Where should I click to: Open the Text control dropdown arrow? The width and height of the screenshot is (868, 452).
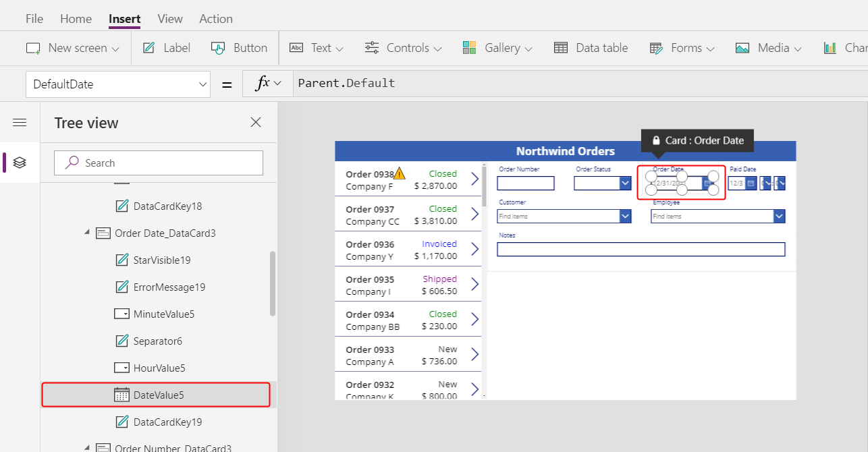pos(339,48)
